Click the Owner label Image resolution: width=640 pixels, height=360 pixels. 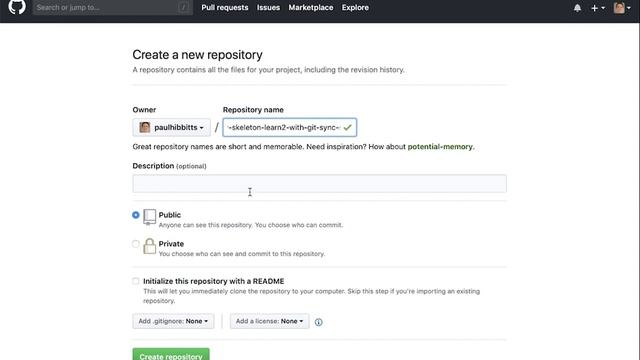click(144, 110)
